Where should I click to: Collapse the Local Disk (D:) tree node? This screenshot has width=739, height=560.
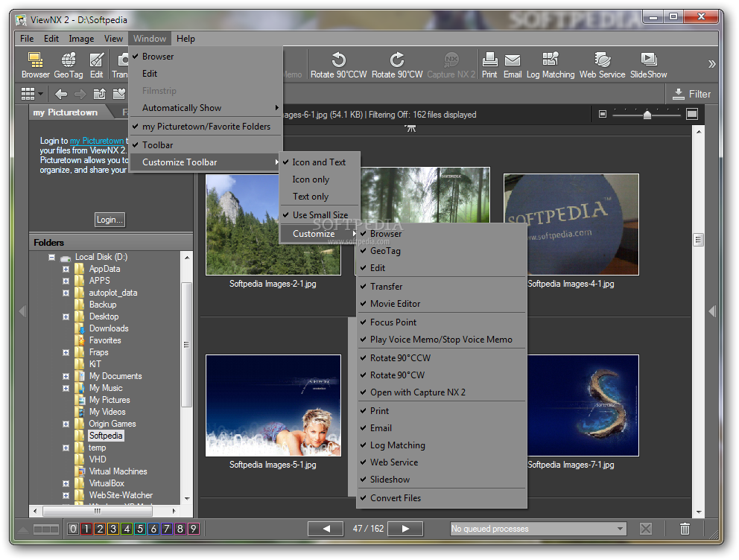[x=52, y=257]
